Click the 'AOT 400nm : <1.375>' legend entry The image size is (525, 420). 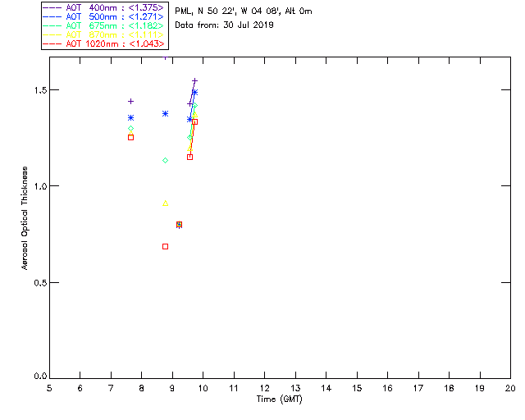point(104,7)
